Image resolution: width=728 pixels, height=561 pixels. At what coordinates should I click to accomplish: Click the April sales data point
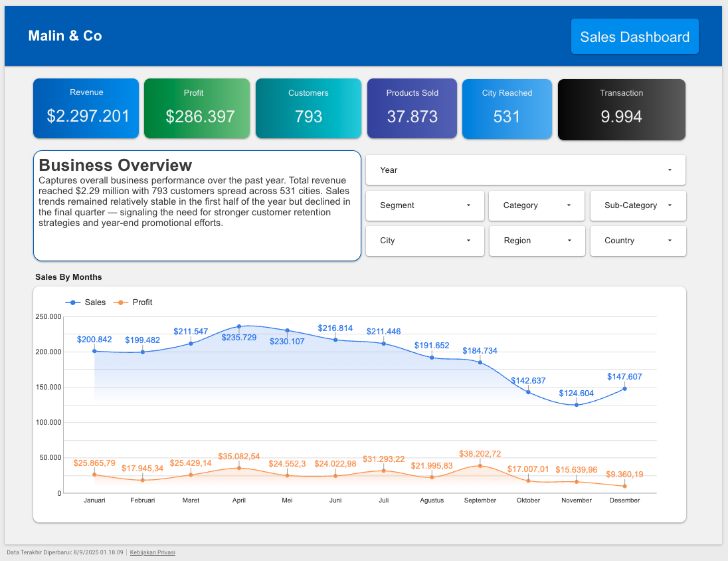click(239, 326)
